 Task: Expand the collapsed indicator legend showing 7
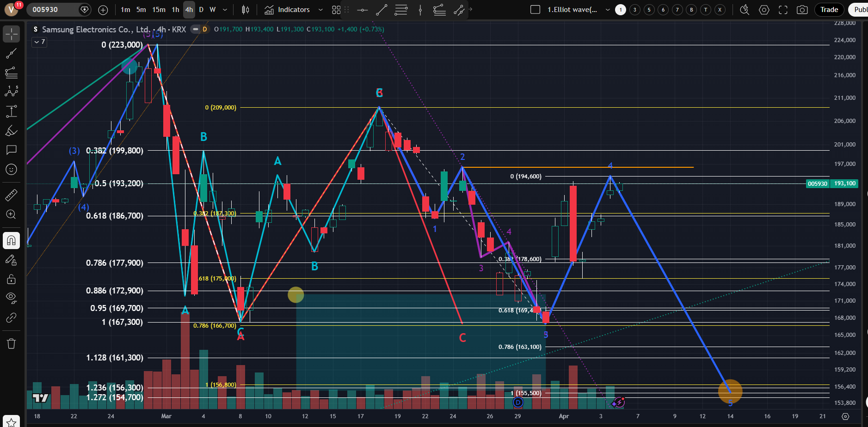(x=39, y=42)
